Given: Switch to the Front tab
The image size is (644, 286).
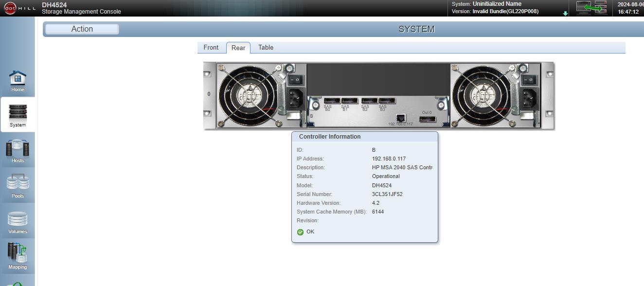Looking at the screenshot, I should pyautogui.click(x=211, y=47).
